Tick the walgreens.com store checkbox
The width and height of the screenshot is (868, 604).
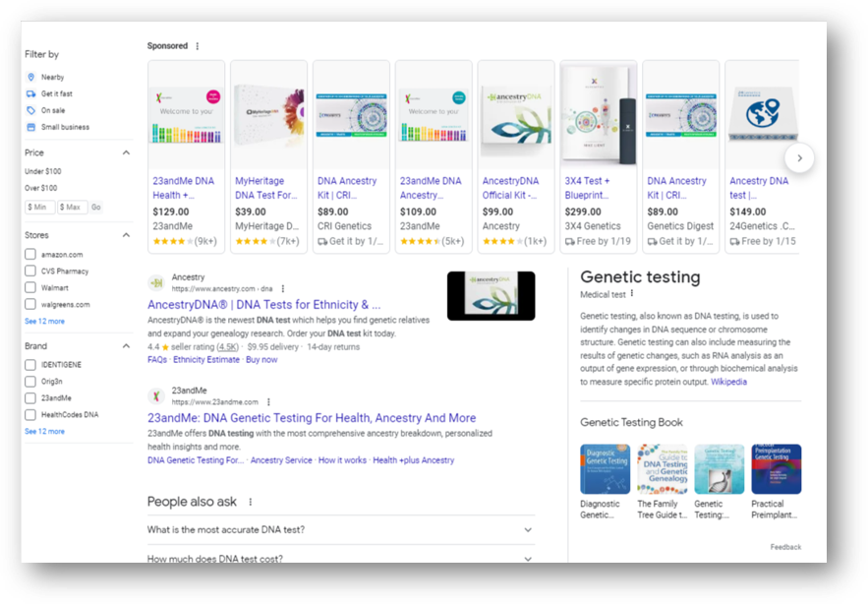[30, 304]
